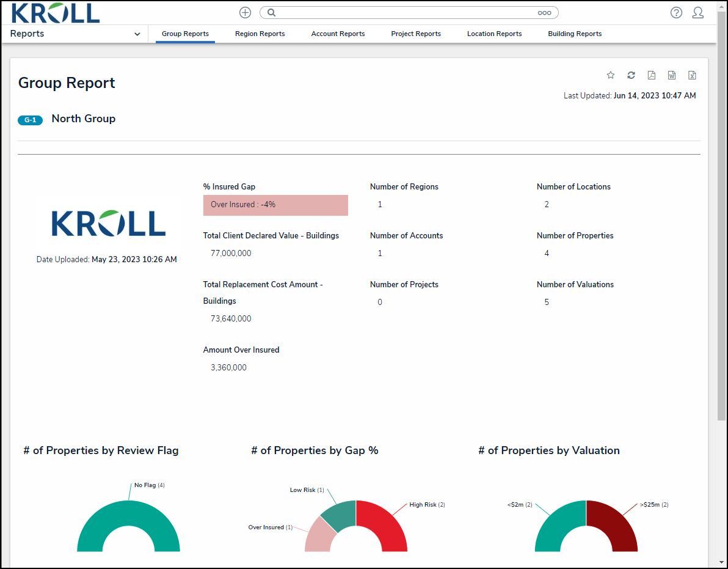Click the No Flag (4) label

click(150, 485)
